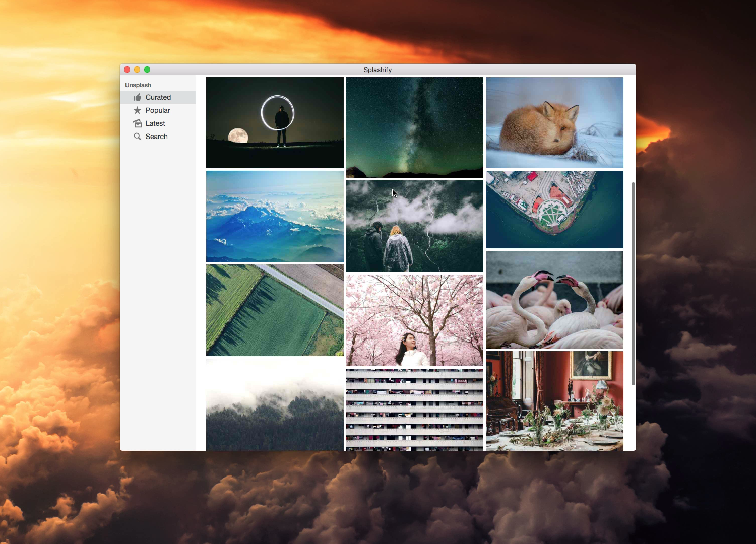Click the Popular star icon

(x=137, y=110)
